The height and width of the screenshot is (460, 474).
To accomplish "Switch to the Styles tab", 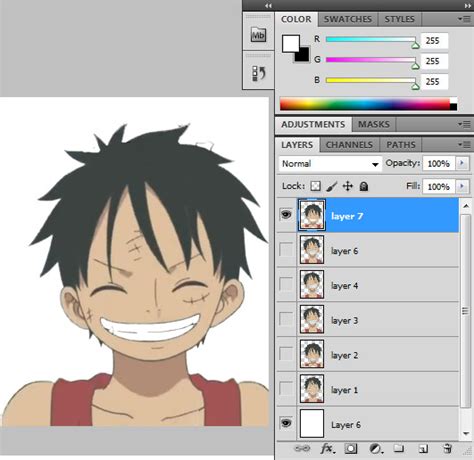I will (x=399, y=19).
